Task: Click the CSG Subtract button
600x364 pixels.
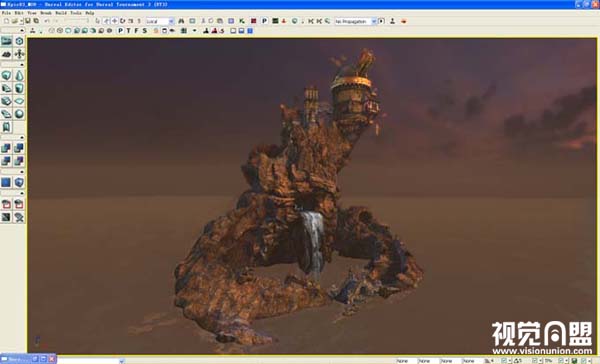Action: (x=19, y=148)
